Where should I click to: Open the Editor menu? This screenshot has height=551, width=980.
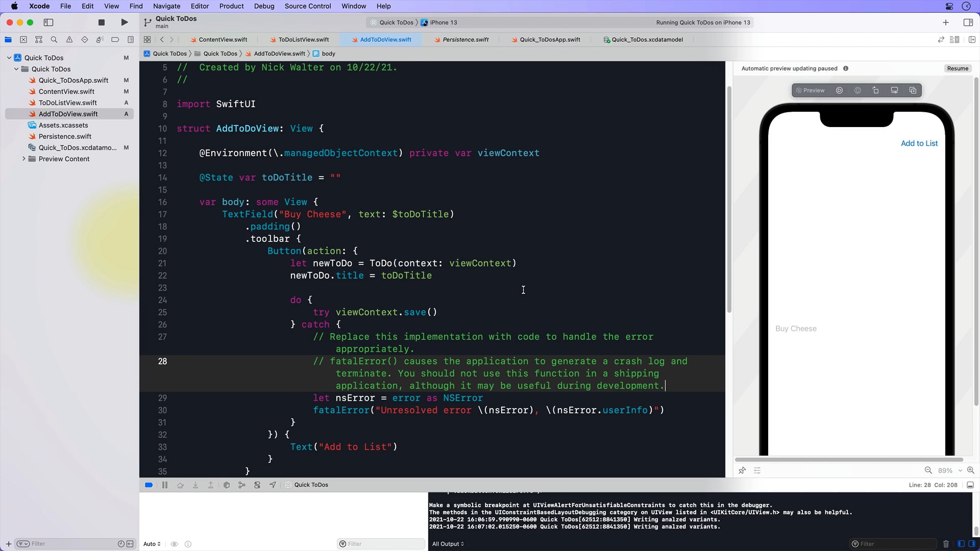click(x=200, y=6)
